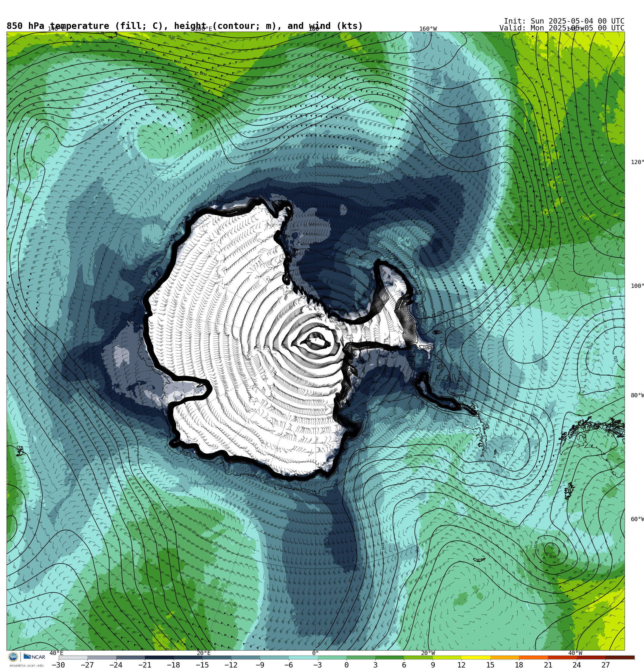Pick the red 21 to 24 colorbar swatch
Image resolution: width=644 pixels, height=669 pixels.
(x=562, y=657)
